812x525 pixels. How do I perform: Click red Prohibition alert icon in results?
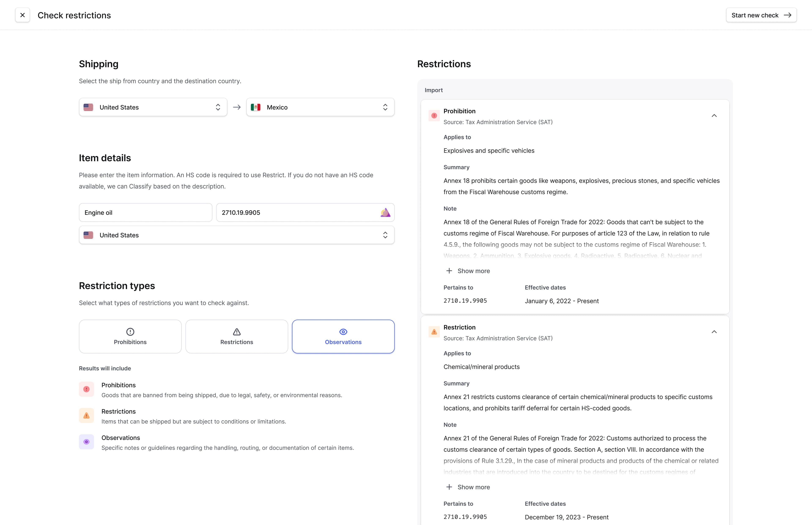click(x=434, y=116)
